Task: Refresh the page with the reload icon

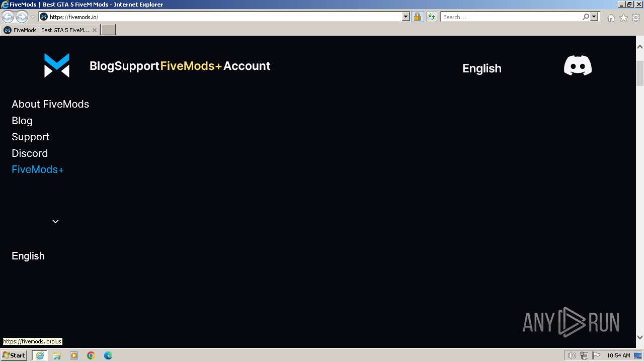Action: tap(431, 17)
